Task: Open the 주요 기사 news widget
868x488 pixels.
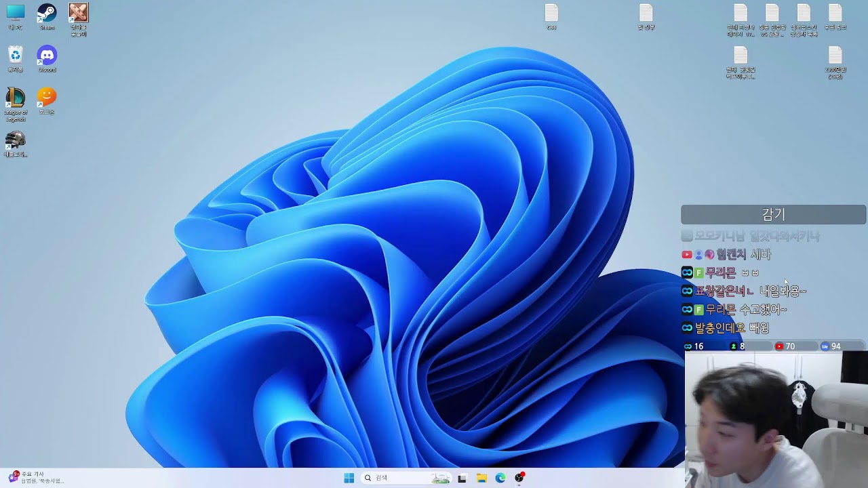Action: (x=37, y=477)
